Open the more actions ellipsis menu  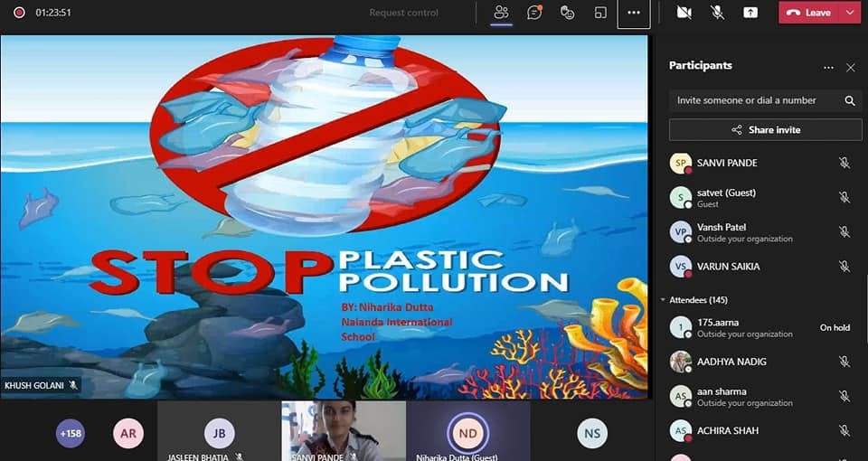pos(634,13)
